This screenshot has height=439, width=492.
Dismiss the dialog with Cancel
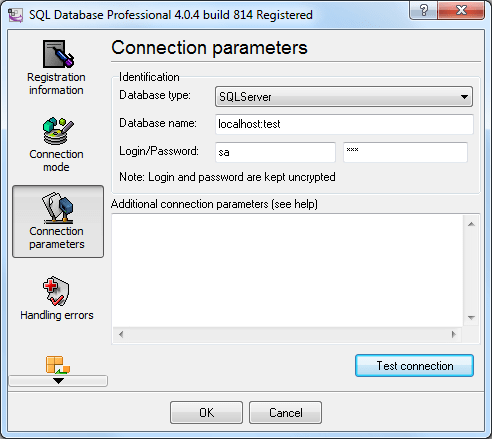click(285, 413)
